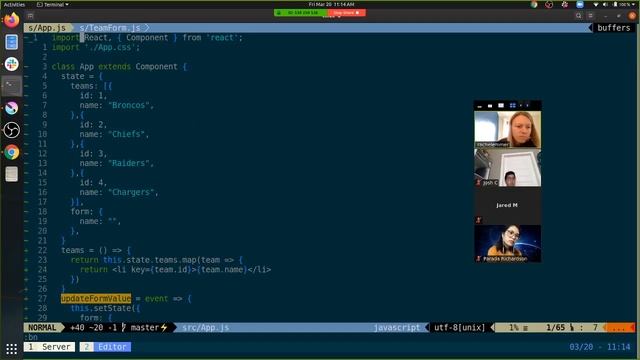Image resolution: width=640 pixels, height=360 pixels.
Task: Click the red circular tray indicator
Action: 549,4
